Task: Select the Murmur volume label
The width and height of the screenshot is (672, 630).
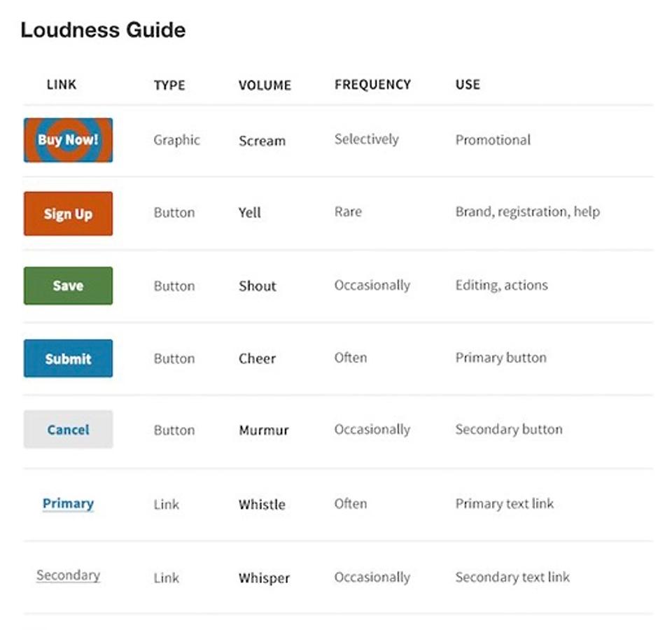Action: (x=264, y=430)
